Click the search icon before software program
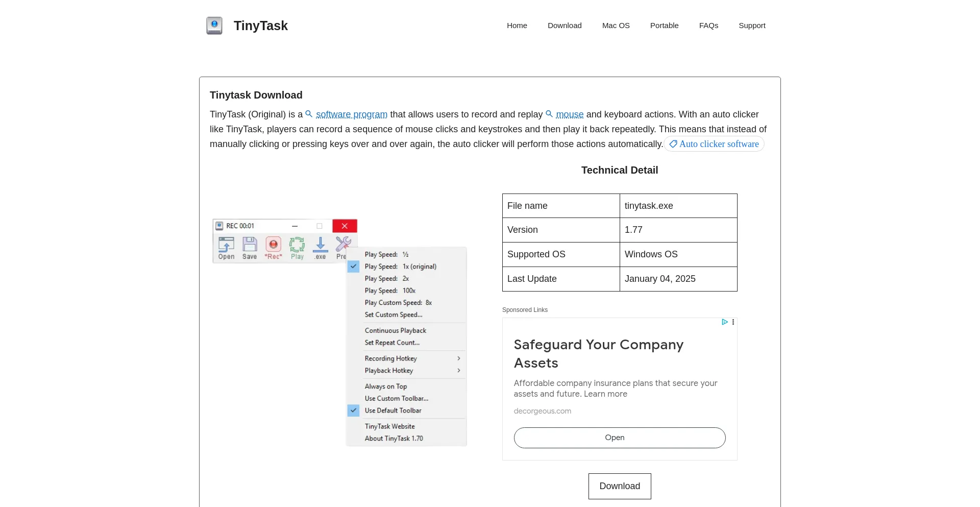980x507 pixels. (309, 114)
